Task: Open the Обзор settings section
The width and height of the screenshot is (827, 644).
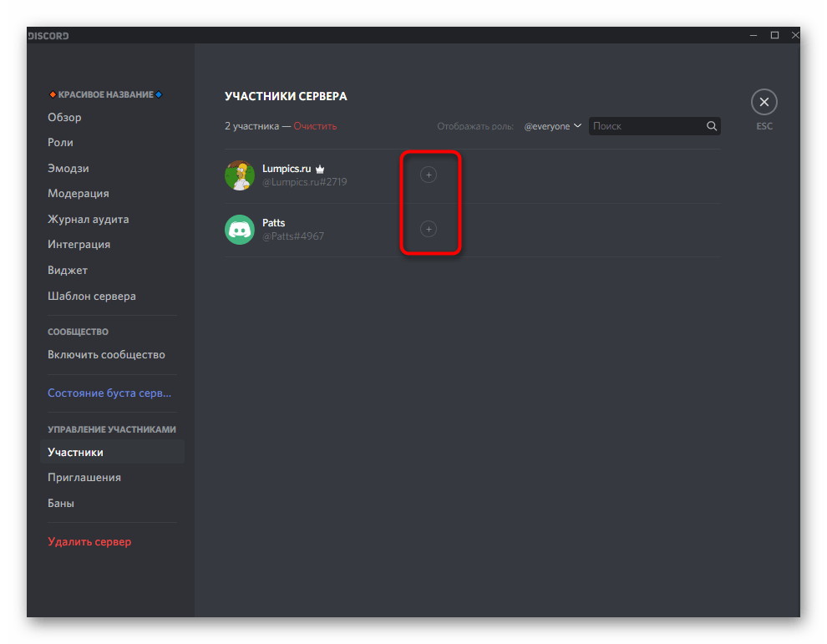Action: point(65,117)
